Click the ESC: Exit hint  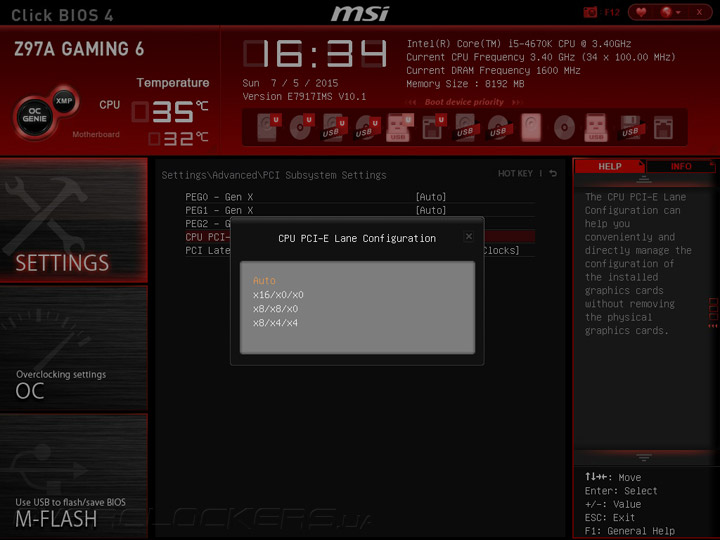(x=609, y=518)
